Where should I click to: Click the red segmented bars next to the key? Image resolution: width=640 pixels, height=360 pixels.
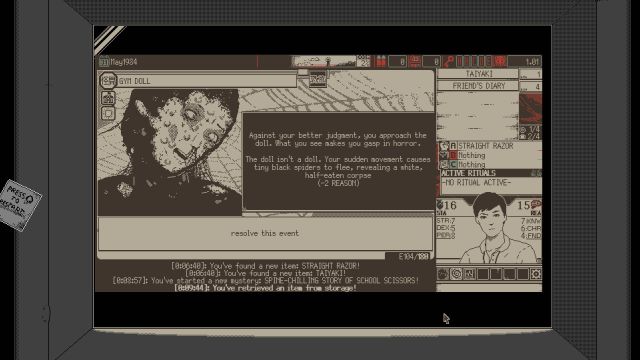474,62
